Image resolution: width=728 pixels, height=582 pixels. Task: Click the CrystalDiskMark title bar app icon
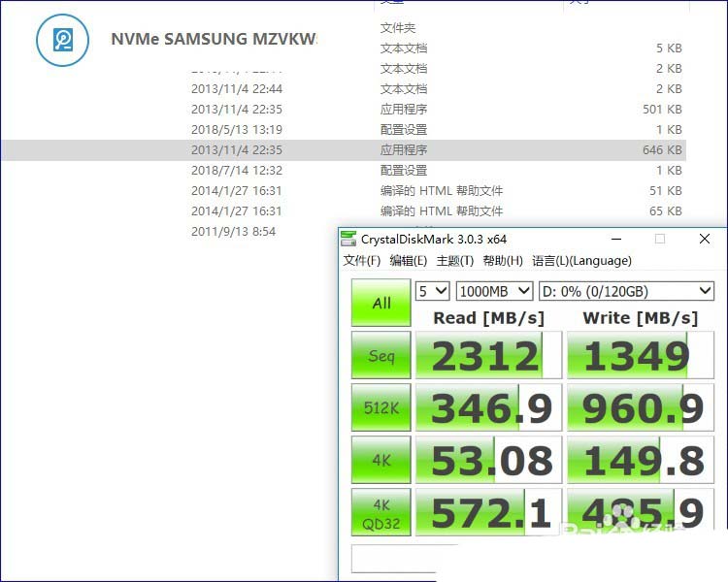348,239
